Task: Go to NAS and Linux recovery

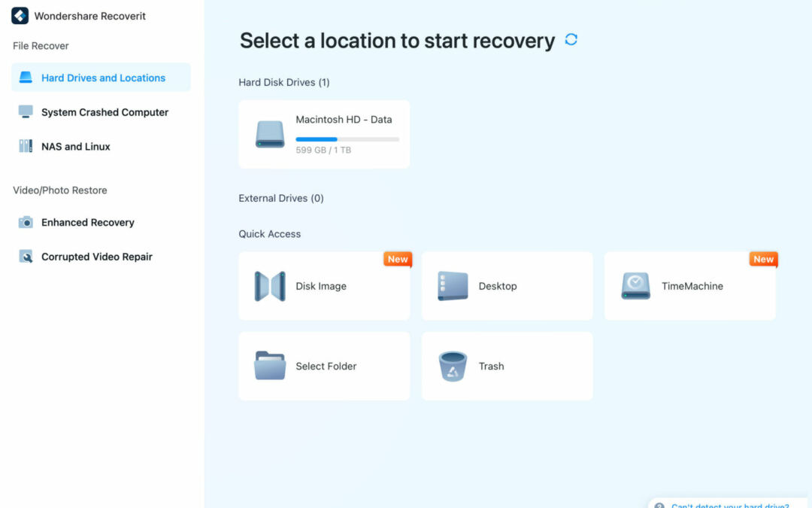Action: (x=76, y=147)
